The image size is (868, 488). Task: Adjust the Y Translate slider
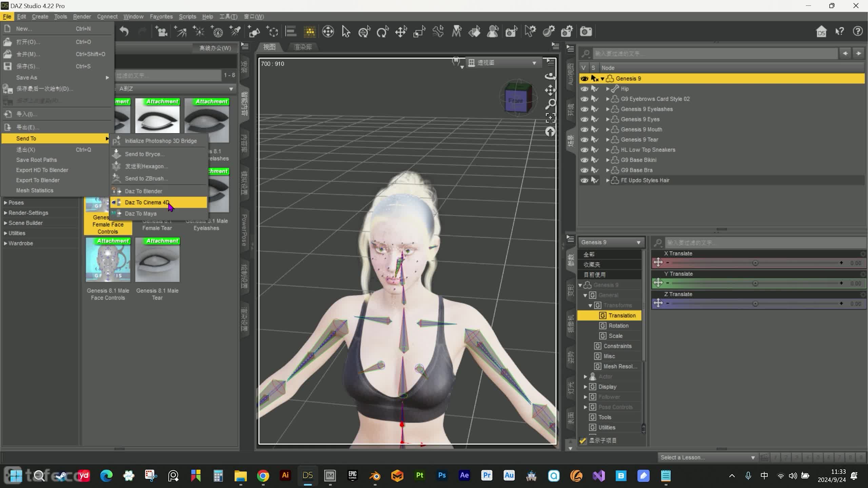click(755, 283)
